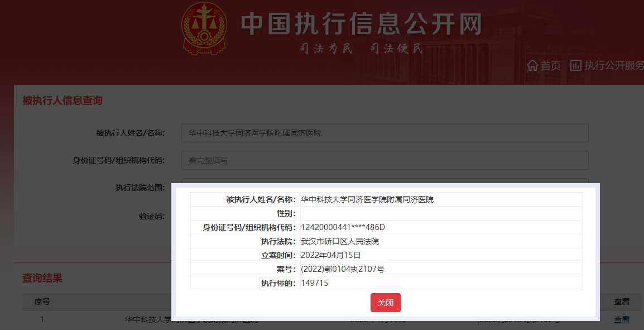Viewport: 644px width, 330px height.
Task: Click the 被执行人信息查询 heading
Action: point(62,101)
